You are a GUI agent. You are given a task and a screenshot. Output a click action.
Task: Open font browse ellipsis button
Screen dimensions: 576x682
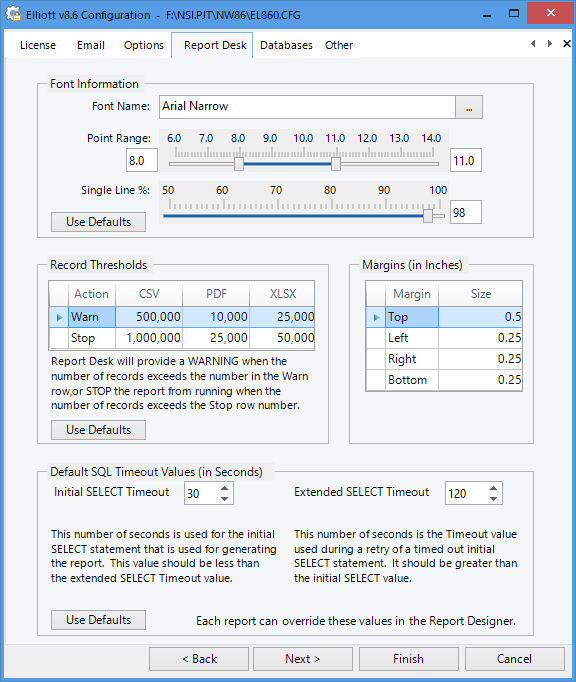click(x=469, y=107)
